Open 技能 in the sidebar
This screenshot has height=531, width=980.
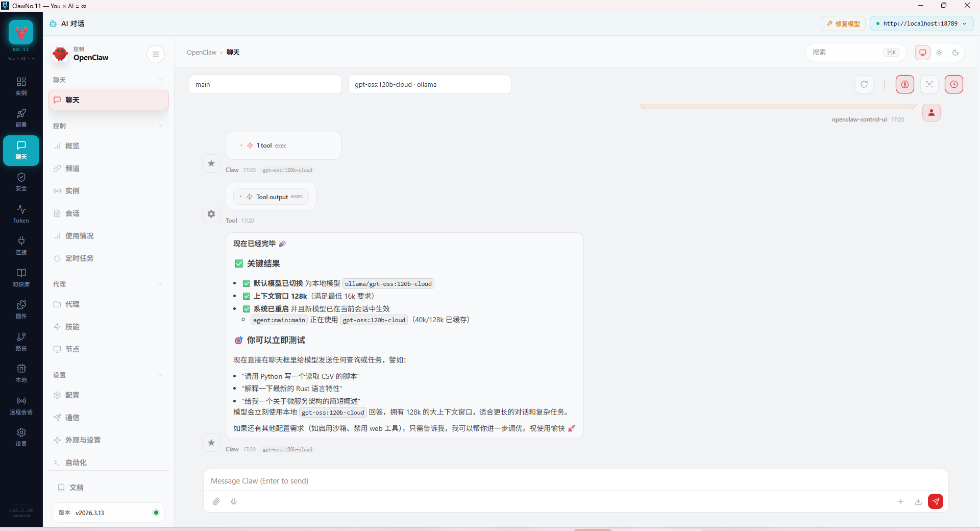coord(108,327)
